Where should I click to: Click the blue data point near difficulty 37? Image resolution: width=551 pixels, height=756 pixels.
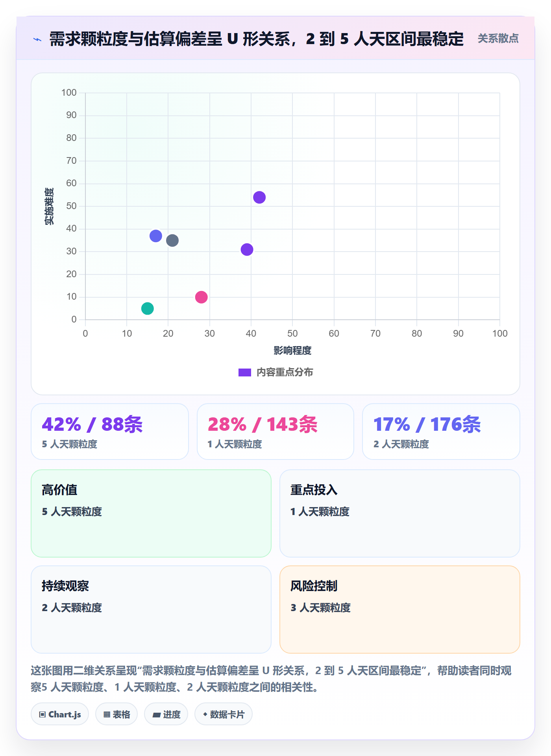click(156, 236)
